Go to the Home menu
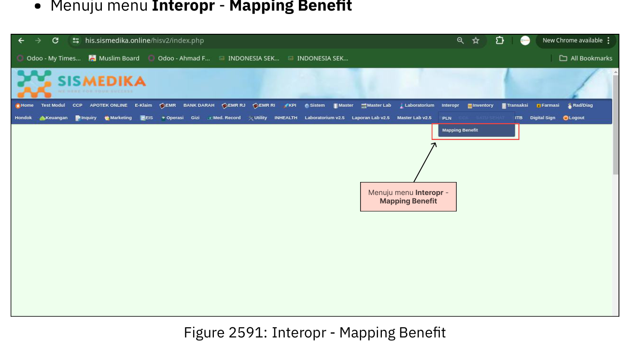The image size is (630, 364). click(25, 105)
